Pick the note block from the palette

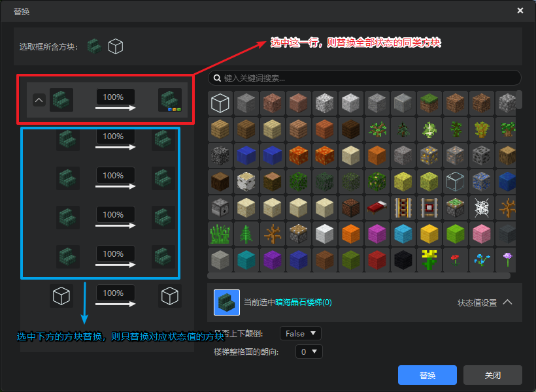pos(351,208)
